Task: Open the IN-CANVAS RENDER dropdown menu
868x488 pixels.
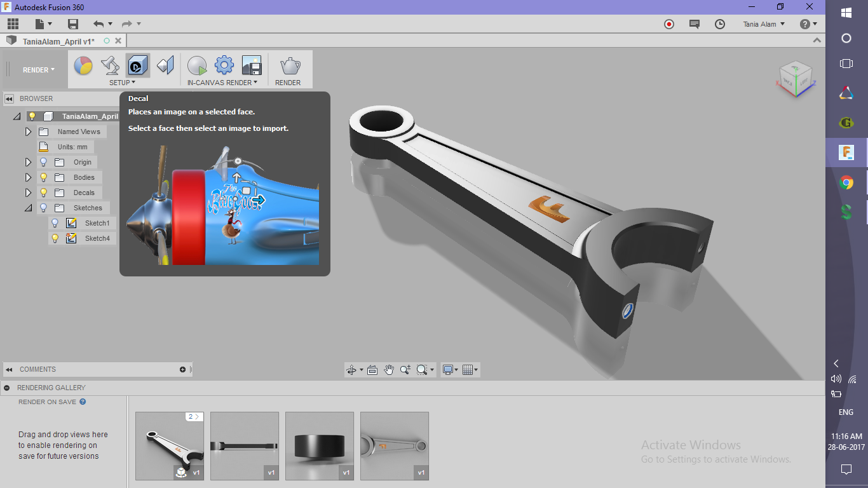Action: [x=222, y=83]
